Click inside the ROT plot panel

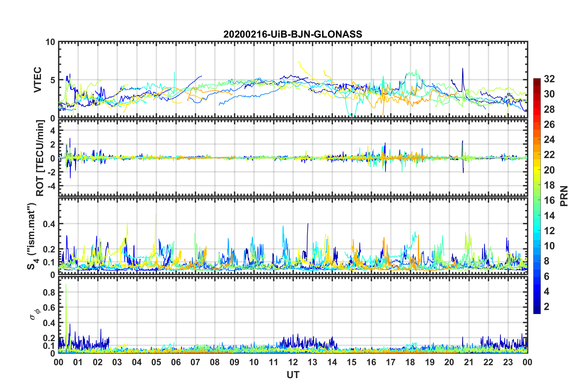point(293,158)
